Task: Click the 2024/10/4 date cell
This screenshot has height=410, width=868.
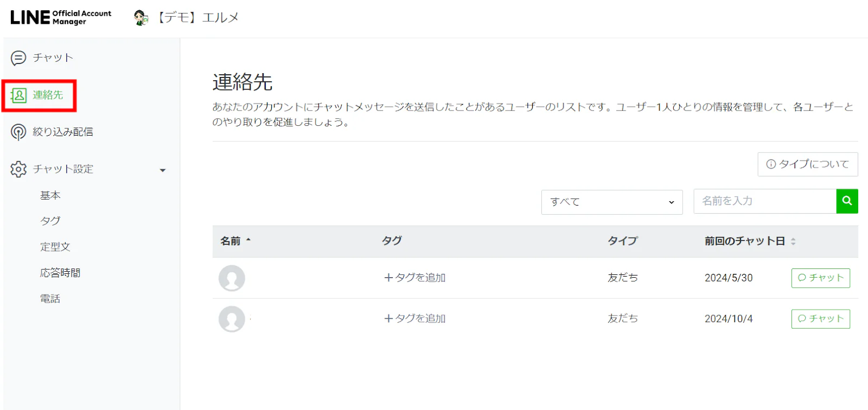Action: pyautogui.click(x=729, y=319)
